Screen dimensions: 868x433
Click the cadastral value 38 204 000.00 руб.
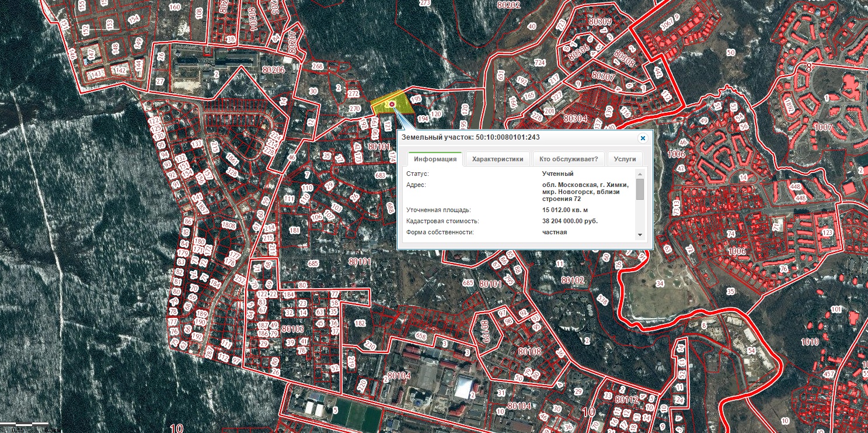[570, 221]
